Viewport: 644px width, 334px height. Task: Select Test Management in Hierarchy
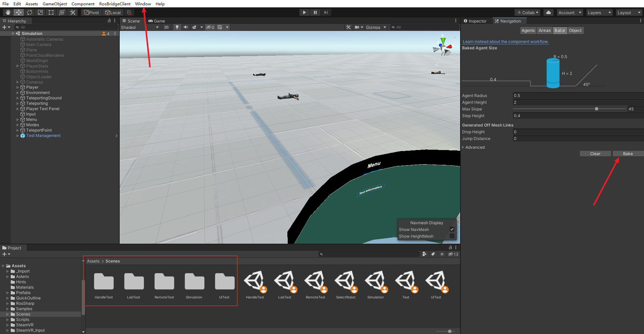point(43,136)
